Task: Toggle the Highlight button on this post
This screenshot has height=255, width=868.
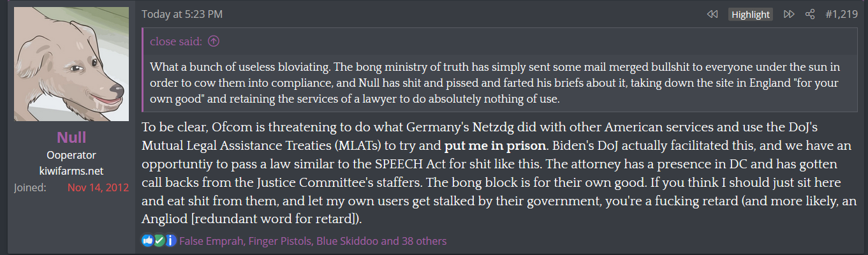Action: coord(751,14)
